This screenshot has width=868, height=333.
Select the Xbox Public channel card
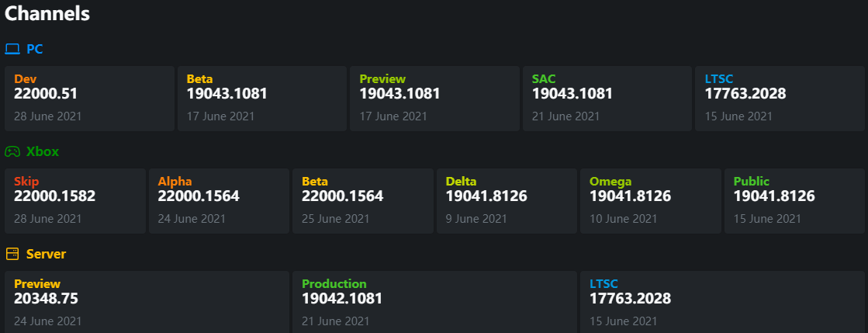(794, 201)
